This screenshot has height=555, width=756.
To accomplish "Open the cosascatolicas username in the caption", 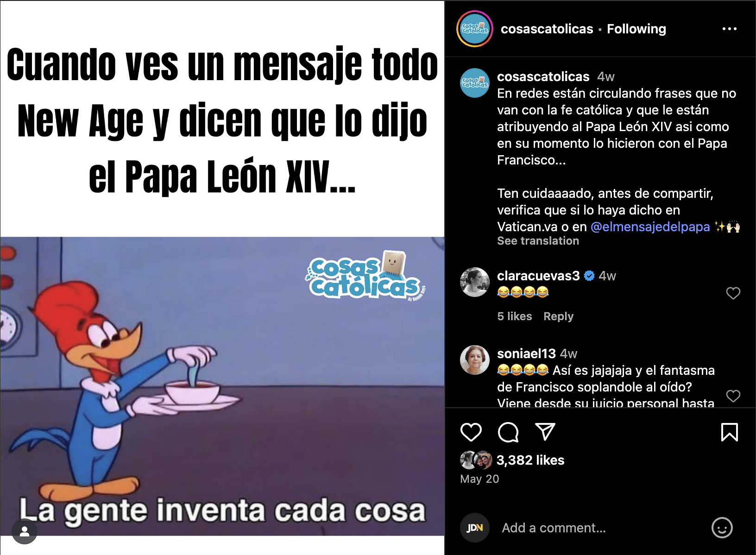I will 543,76.
